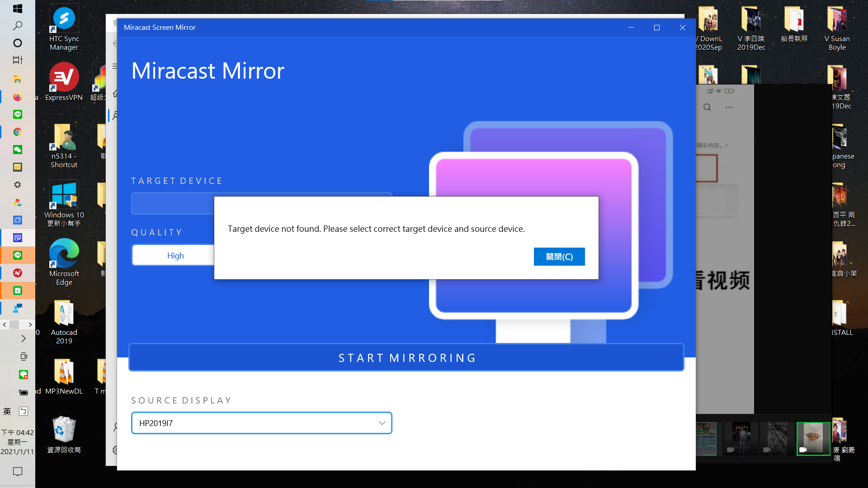Click the taskbar scroll right arrow

coord(30,324)
